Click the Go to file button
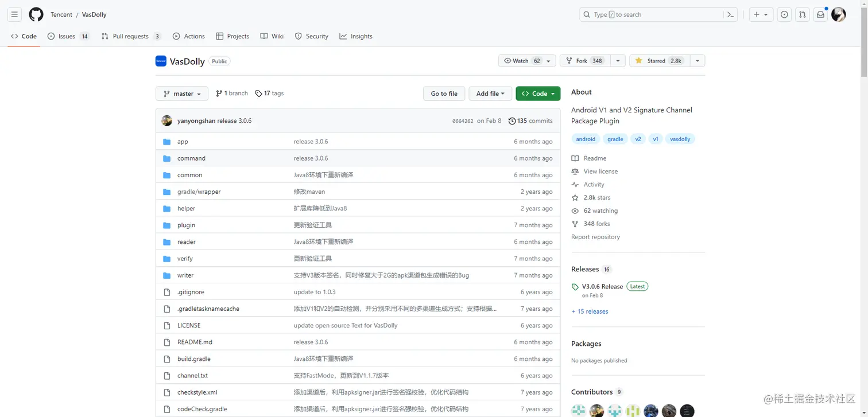Screen dimensions: 868x417 pyautogui.click(x=444, y=93)
